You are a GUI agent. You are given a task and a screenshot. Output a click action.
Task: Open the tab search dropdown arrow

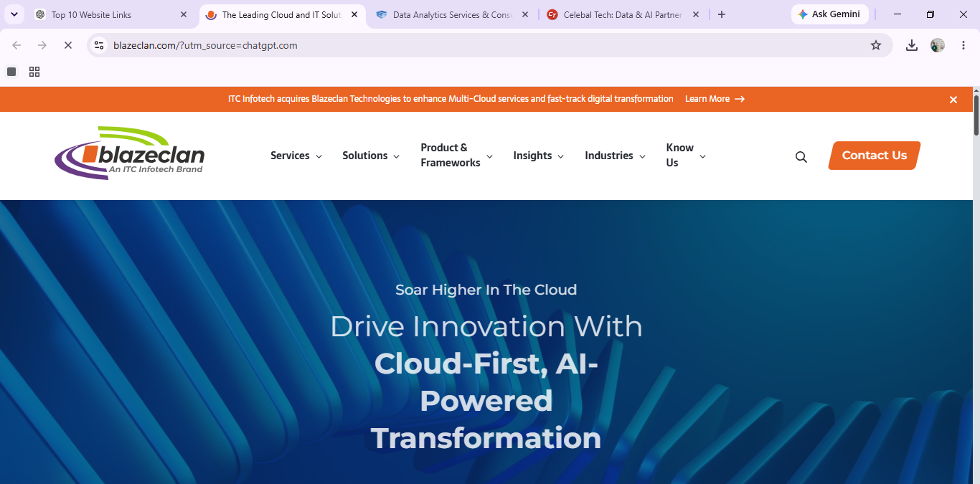[x=14, y=14]
